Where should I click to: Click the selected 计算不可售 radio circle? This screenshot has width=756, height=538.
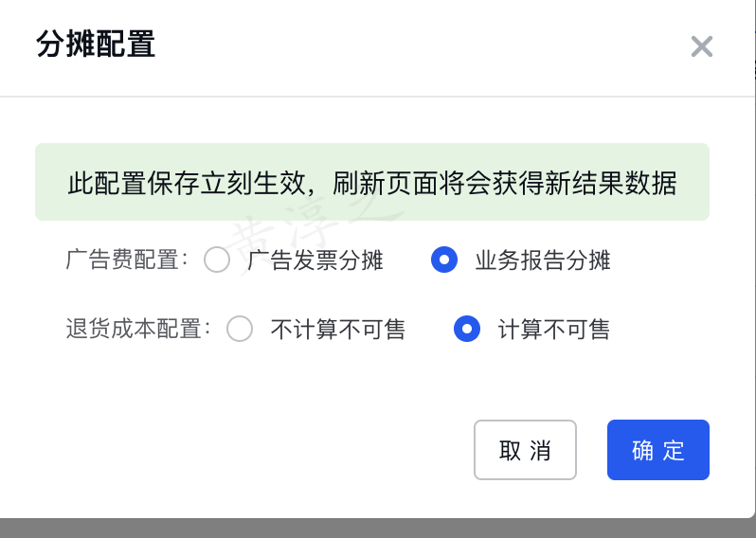[467, 329]
